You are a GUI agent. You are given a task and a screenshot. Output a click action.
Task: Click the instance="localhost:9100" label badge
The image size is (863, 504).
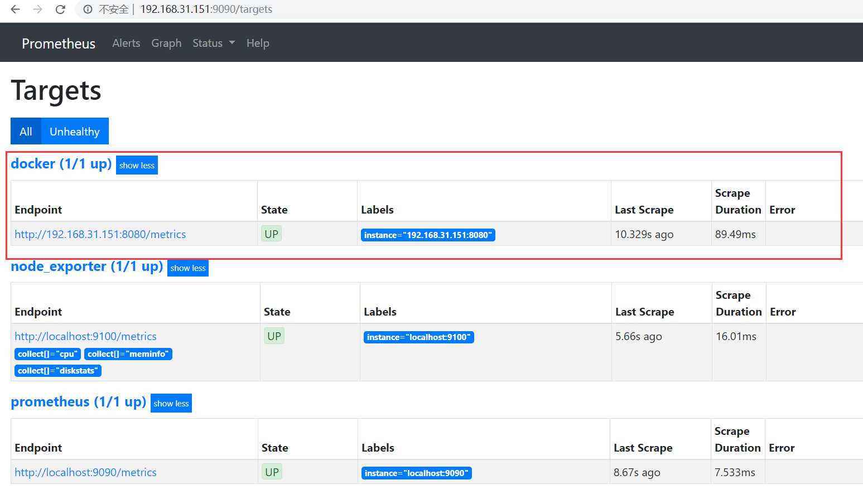tap(419, 337)
